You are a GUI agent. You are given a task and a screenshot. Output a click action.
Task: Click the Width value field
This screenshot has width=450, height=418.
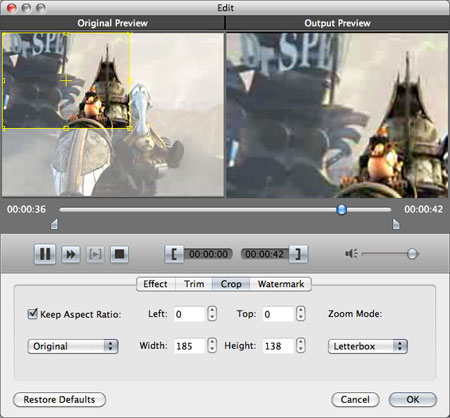189,346
